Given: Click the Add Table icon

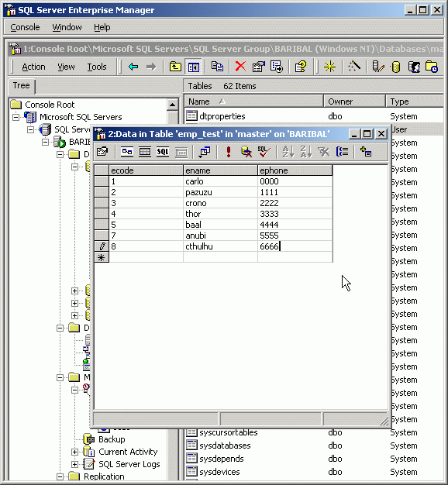Looking at the screenshot, I should 366,152.
